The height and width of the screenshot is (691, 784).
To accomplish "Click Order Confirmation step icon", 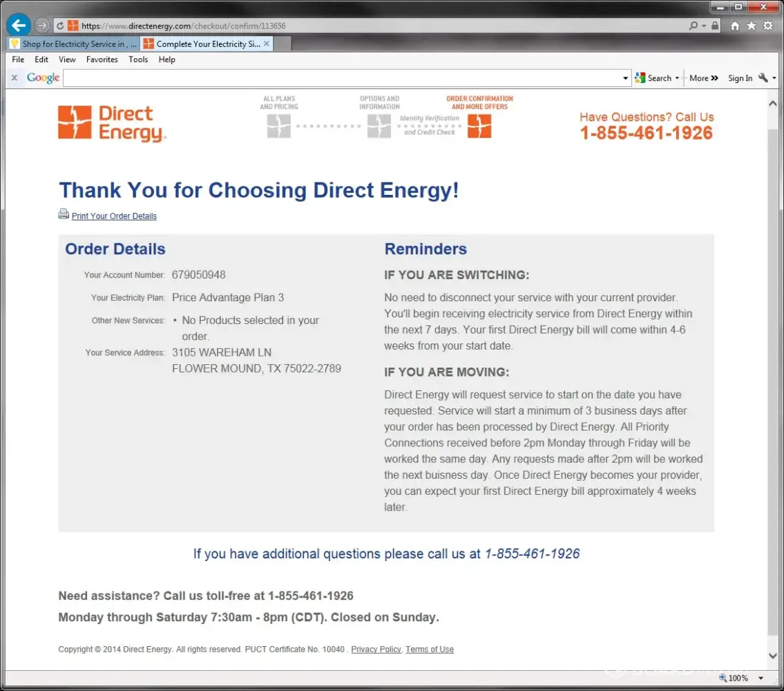I will pyautogui.click(x=479, y=126).
